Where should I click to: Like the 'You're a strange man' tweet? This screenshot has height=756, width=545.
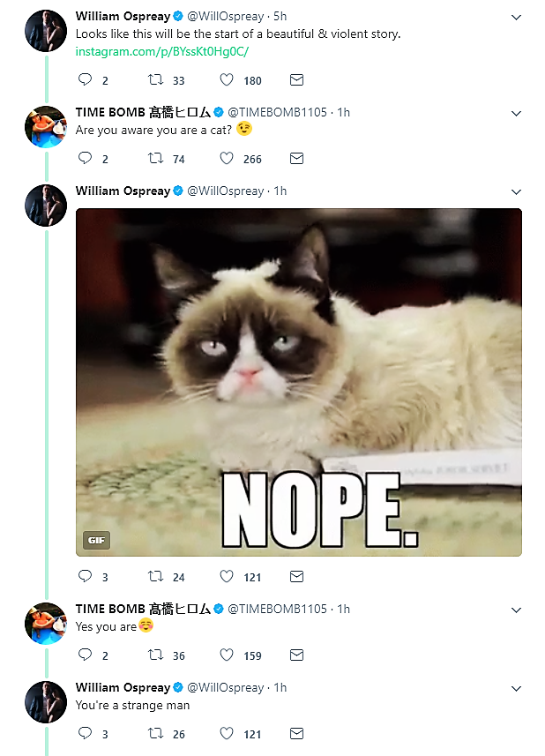(x=227, y=734)
